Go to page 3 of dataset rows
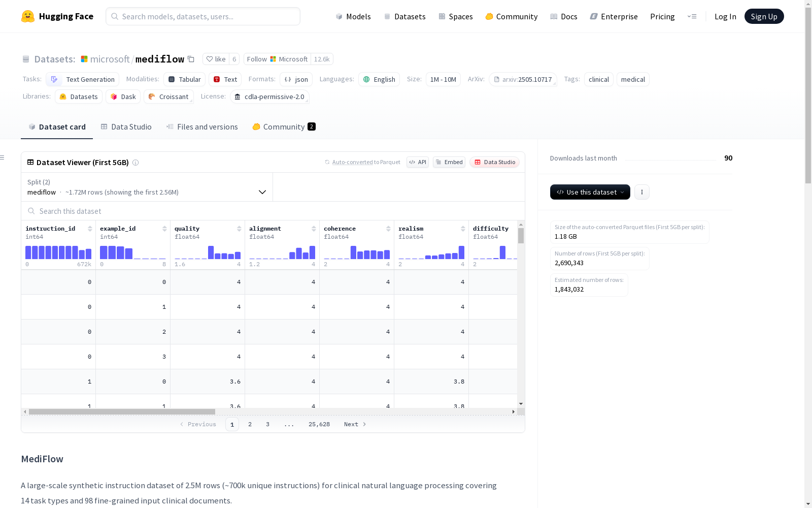 click(x=267, y=424)
